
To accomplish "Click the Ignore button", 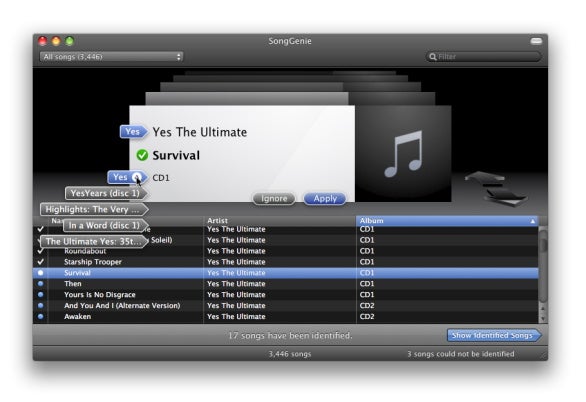I will 274,198.
